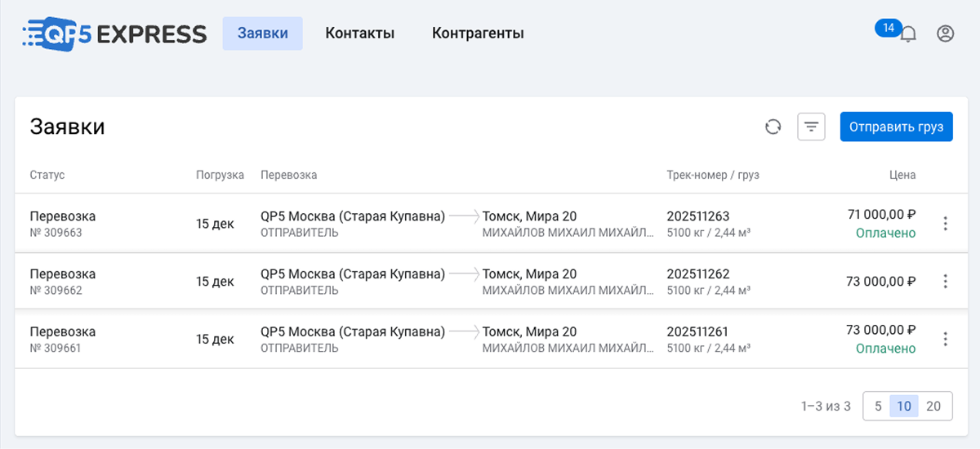The width and height of the screenshot is (980, 449).
Task: Open actions menu for request № 309661
Action: [945, 339]
